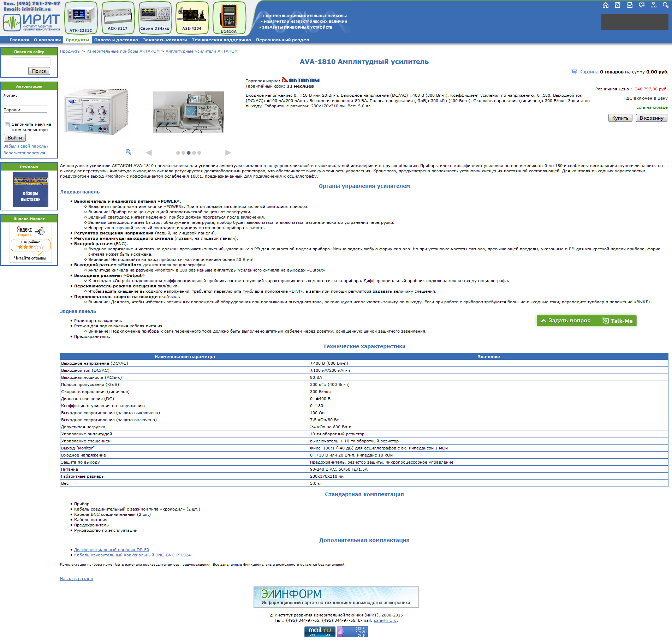
Task: Open the 'Главная' menu item
Action: pyautogui.click(x=19, y=40)
